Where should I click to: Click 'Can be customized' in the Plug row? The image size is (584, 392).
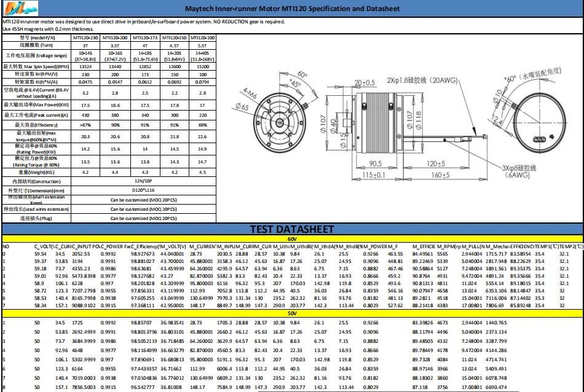(x=143, y=219)
